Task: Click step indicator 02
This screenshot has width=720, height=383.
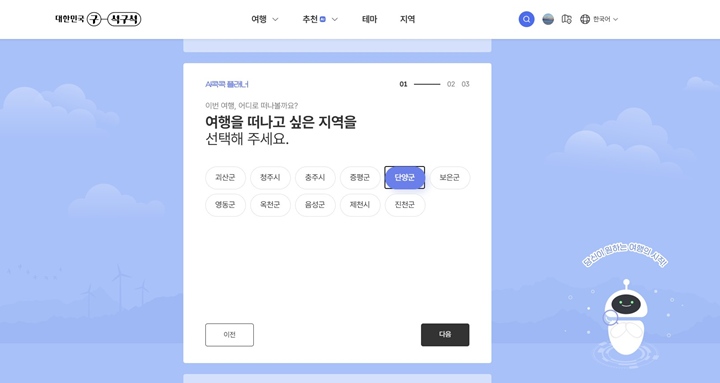Action: [x=451, y=84]
